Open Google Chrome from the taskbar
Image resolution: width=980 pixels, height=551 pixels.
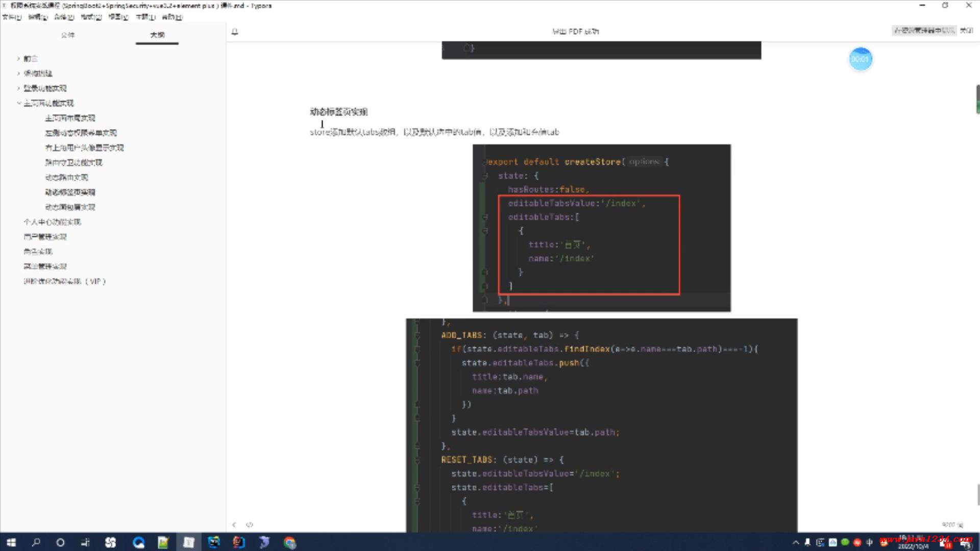pyautogui.click(x=289, y=542)
